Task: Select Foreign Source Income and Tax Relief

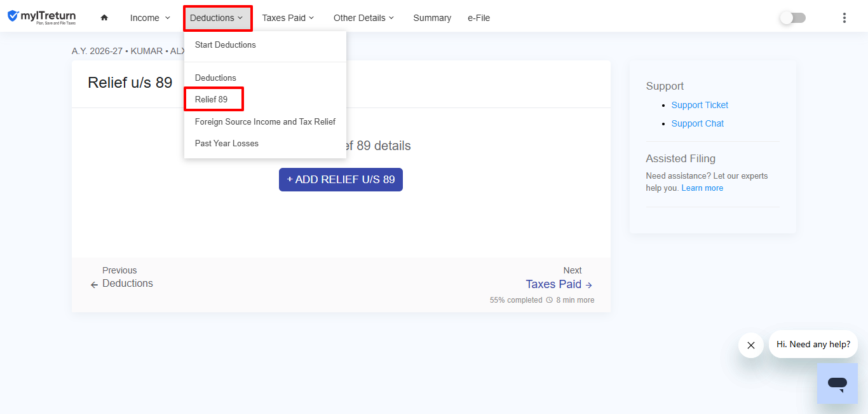Action: (x=266, y=121)
